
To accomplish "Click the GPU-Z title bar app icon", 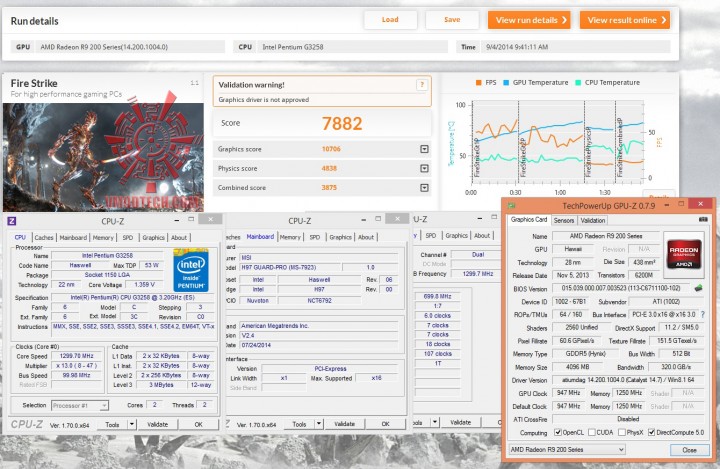I will pos(512,205).
